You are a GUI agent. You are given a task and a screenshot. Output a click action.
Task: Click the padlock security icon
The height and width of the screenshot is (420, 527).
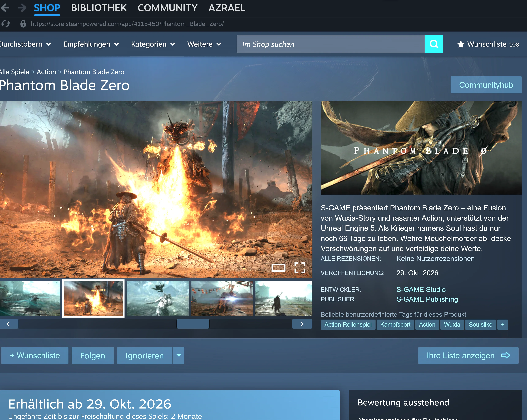(23, 24)
